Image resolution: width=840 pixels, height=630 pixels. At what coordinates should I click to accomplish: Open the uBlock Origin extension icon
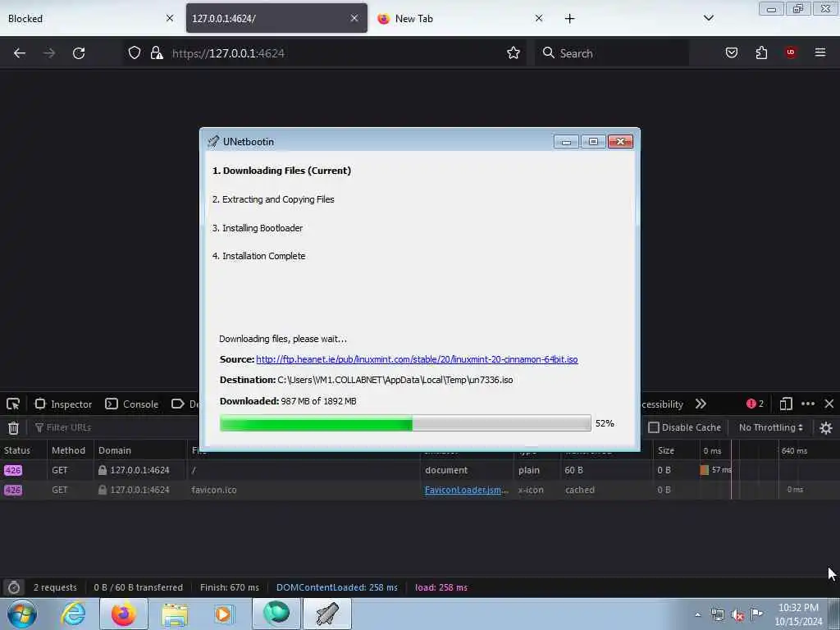pos(791,52)
